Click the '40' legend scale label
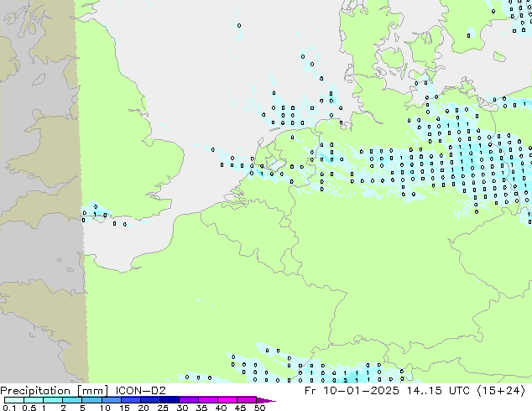532x411 pixels. 221,408
